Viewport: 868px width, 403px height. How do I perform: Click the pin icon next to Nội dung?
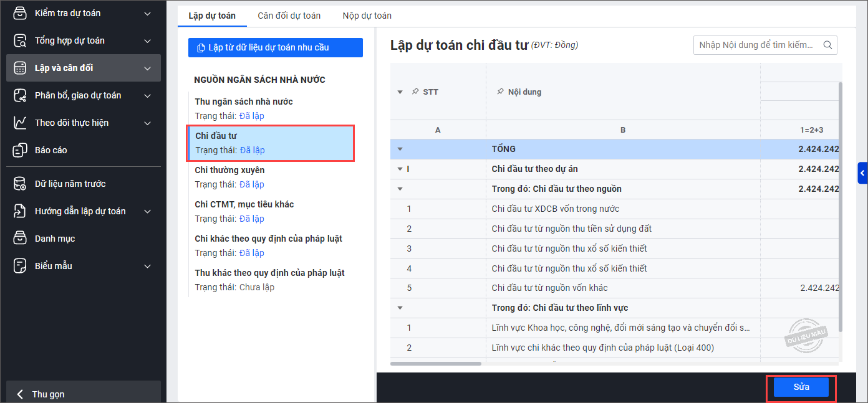click(x=499, y=92)
